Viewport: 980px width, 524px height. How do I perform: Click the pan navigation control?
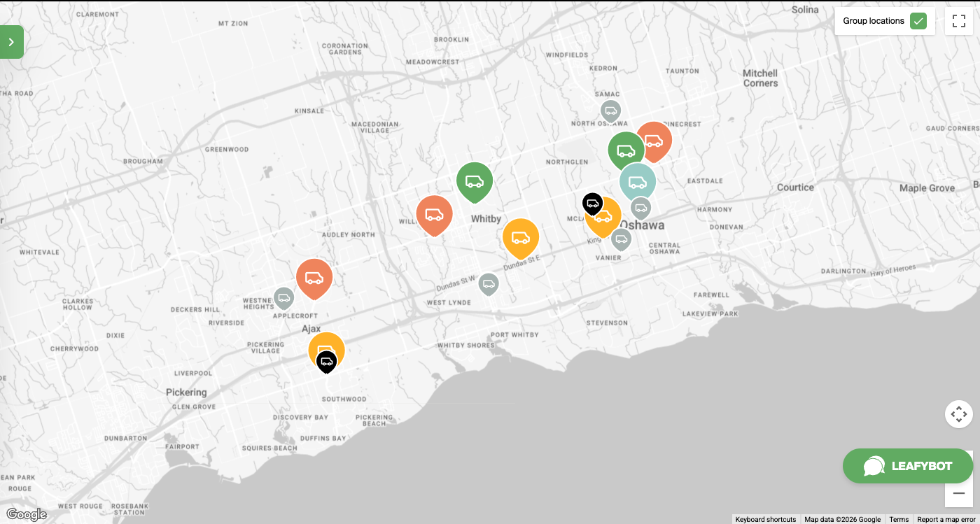pyautogui.click(x=958, y=414)
